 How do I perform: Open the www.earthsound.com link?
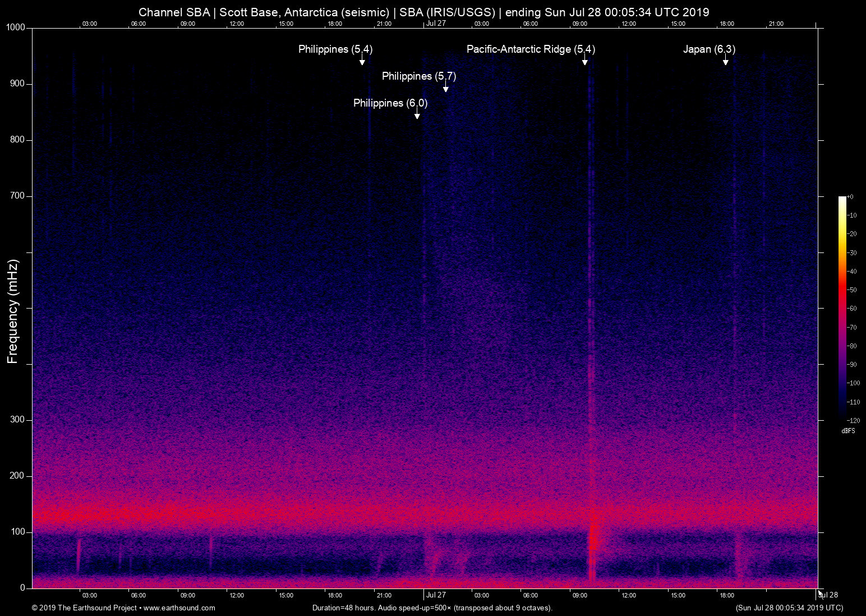(x=179, y=608)
